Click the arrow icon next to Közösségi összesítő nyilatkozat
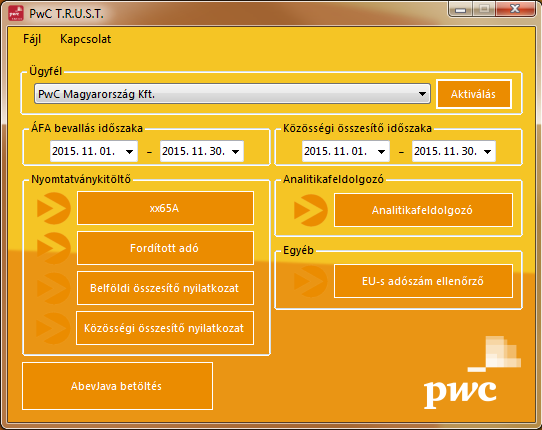 pyautogui.click(x=53, y=328)
